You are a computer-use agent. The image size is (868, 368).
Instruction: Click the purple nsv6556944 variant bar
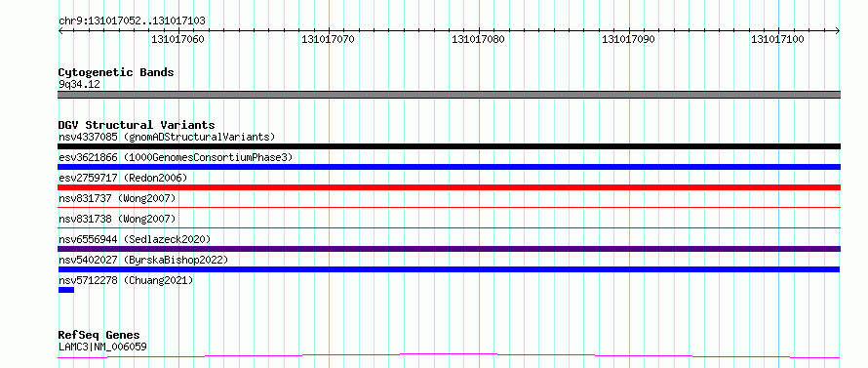[449, 249]
